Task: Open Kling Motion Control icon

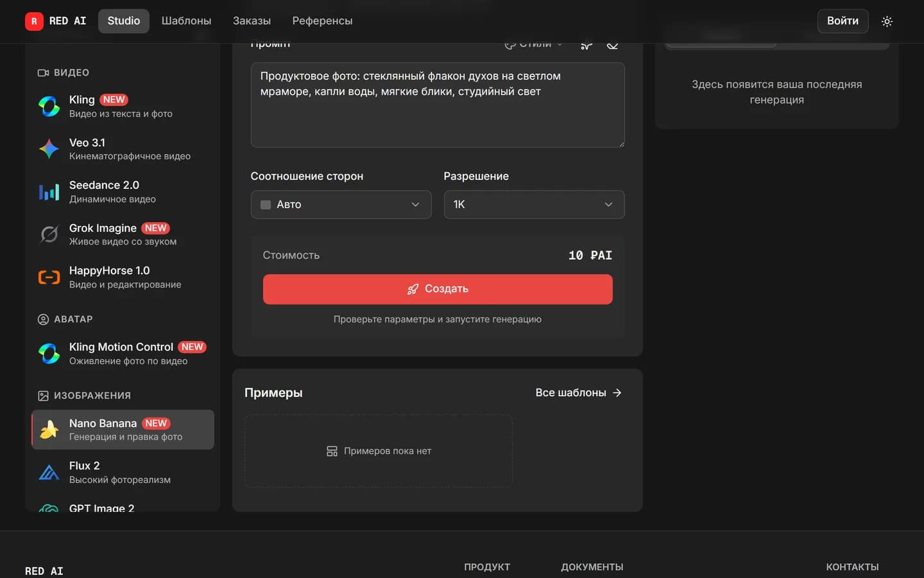Action: (49, 353)
